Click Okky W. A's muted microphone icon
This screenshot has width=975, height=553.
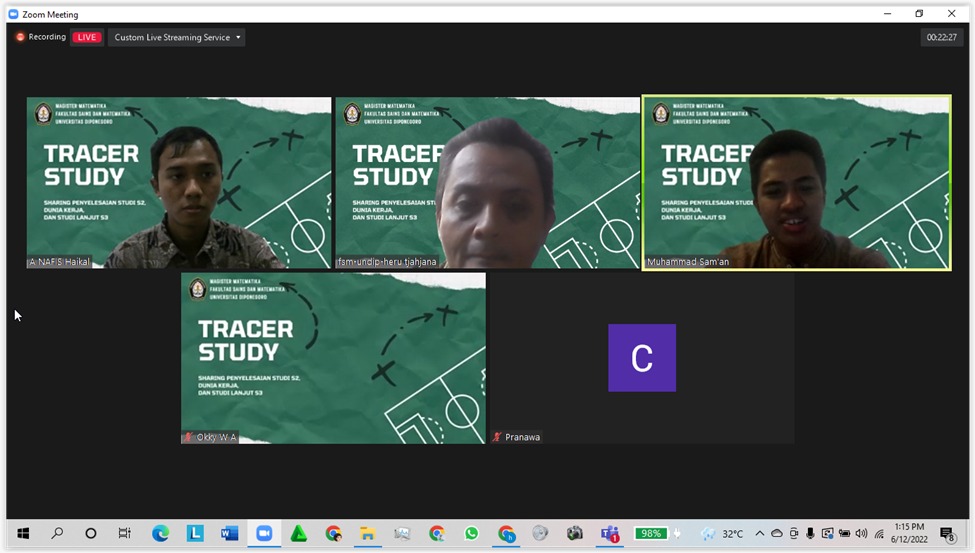tap(188, 437)
